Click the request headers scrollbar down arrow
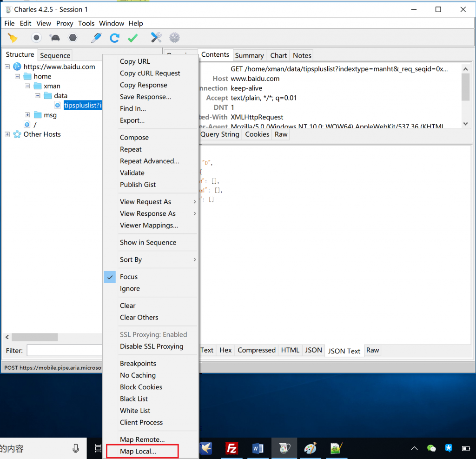The width and height of the screenshot is (476, 459). 465,124
